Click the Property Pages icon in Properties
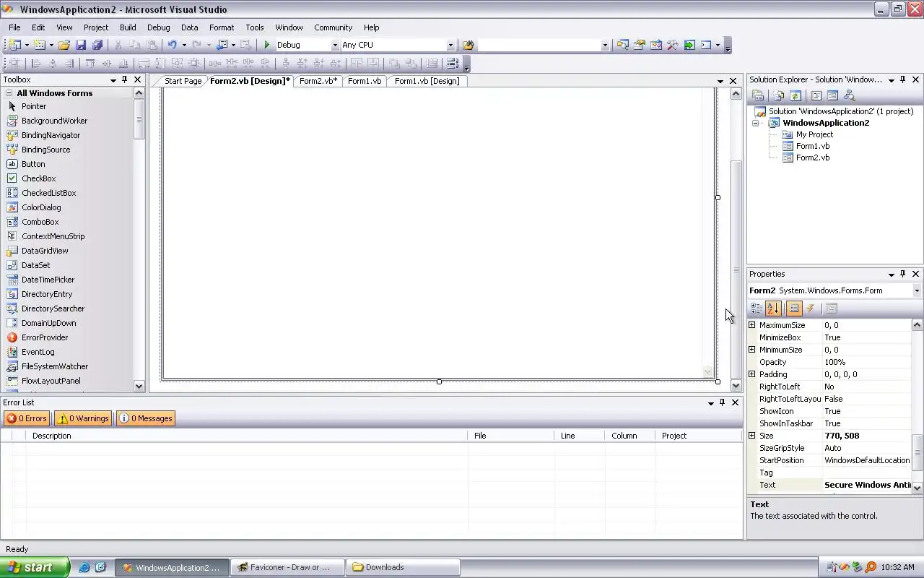The image size is (924, 578). pos(831,309)
